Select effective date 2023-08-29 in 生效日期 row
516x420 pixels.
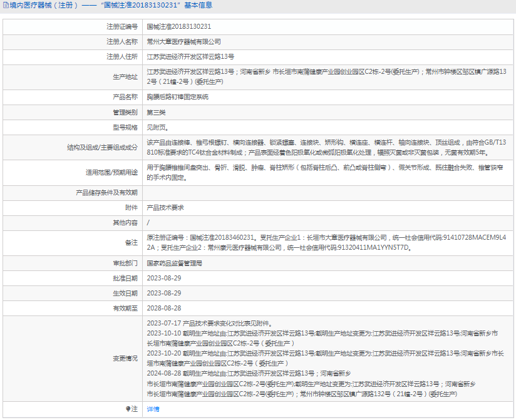click(x=164, y=293)
